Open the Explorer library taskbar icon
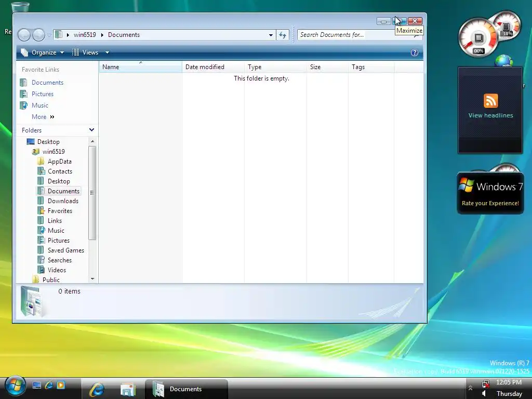The width and height of the screenshot is (532, 399). pyautogui.click(x=128, y=389)
